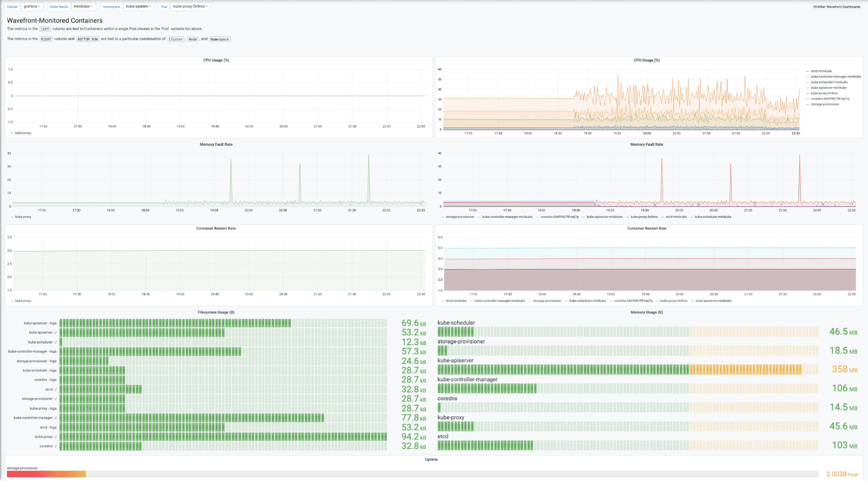The height and width of the screenshot is (481, 868).
Task: Click the 358 MB memory usage value
Action: [844, 369]
